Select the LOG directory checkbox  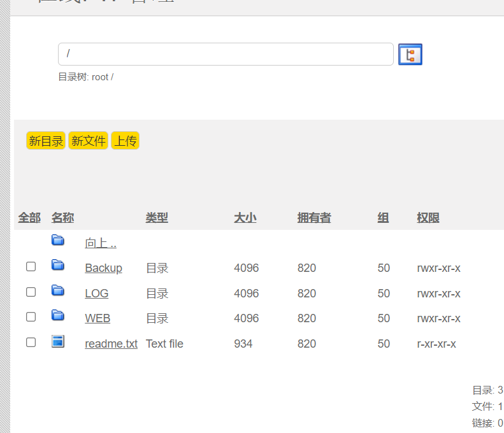(31, 292)
